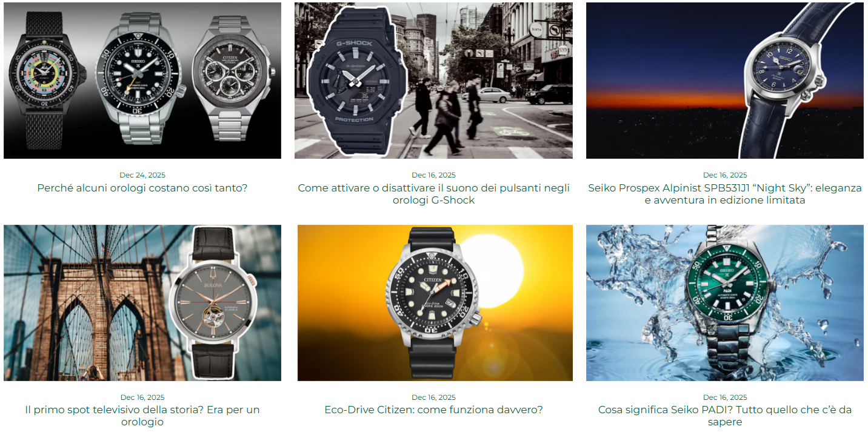Image resolution: width=868 pixels, height=432 pixels.
Task: Open "Eco-Drive Citizen: come funziona davvero?" title
Action: point(433,410)
